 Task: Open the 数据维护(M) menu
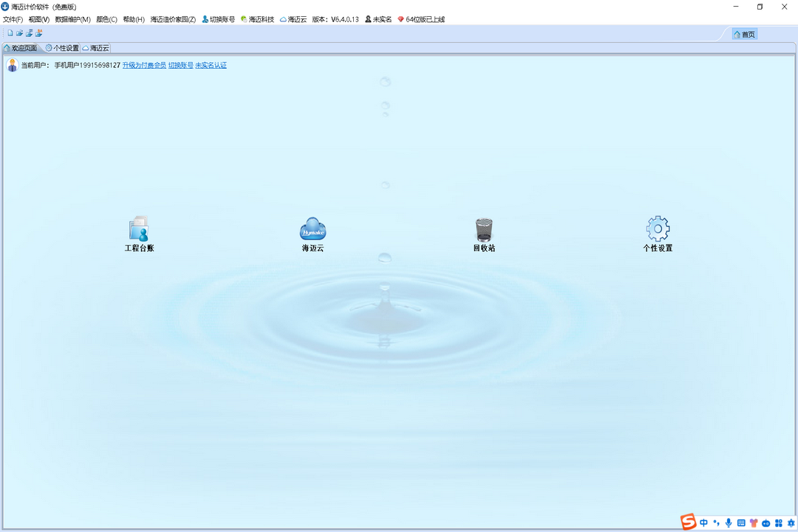[72, 19]
